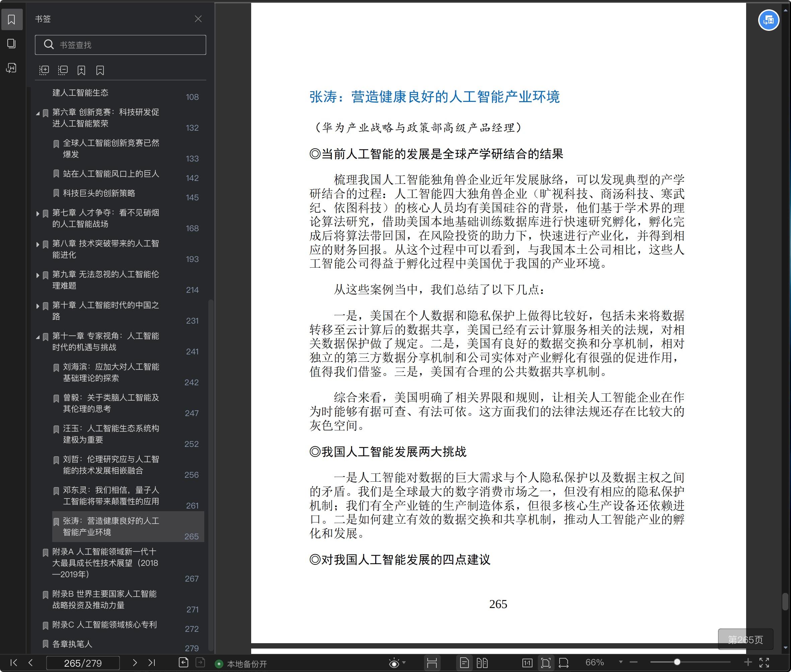Set actual size 1:1 zoom
This screenshot has height=672, width=791.
527,663
